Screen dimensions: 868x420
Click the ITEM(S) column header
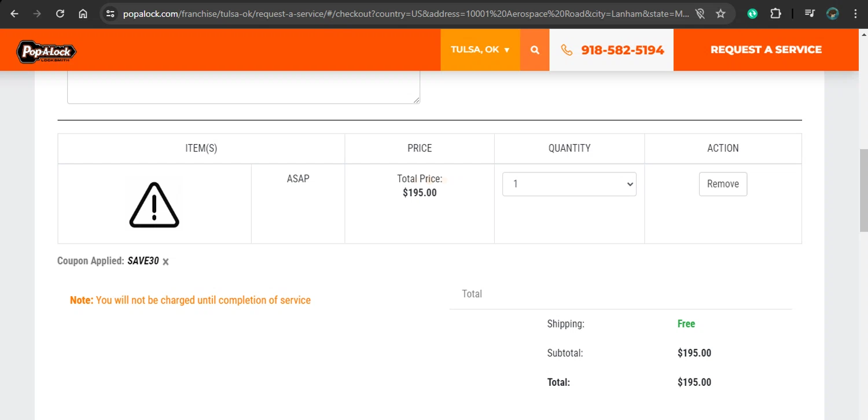tap(201, 149)
